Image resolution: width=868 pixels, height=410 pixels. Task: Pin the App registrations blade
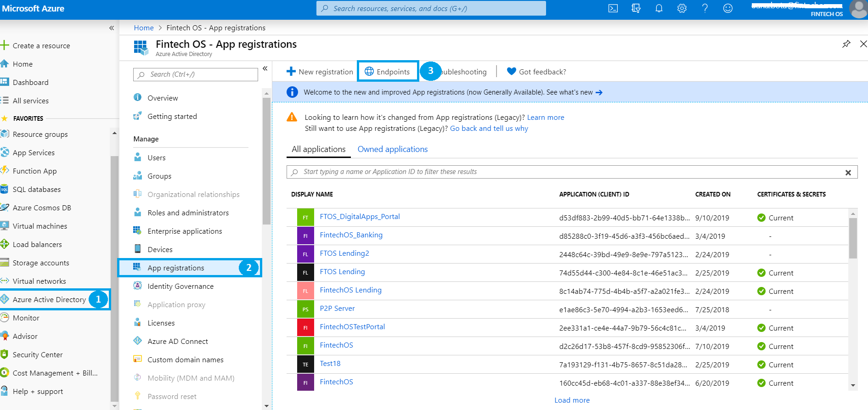coord(846,44)
